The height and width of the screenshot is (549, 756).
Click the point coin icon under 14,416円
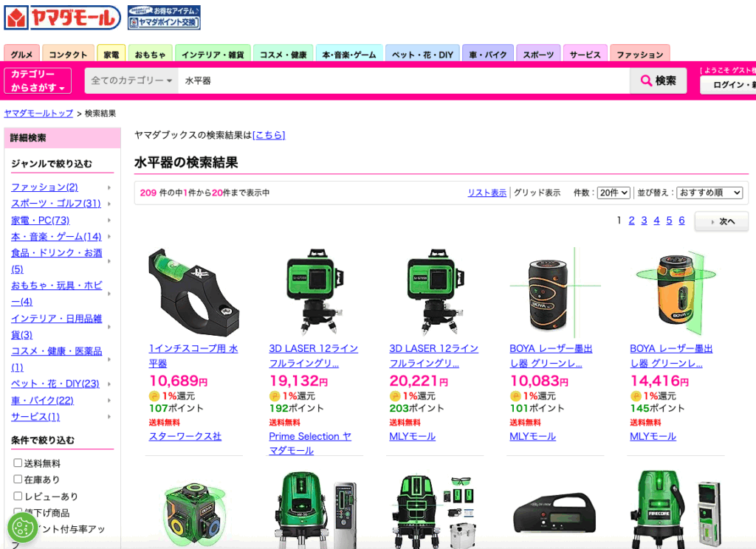coord(636,396)
